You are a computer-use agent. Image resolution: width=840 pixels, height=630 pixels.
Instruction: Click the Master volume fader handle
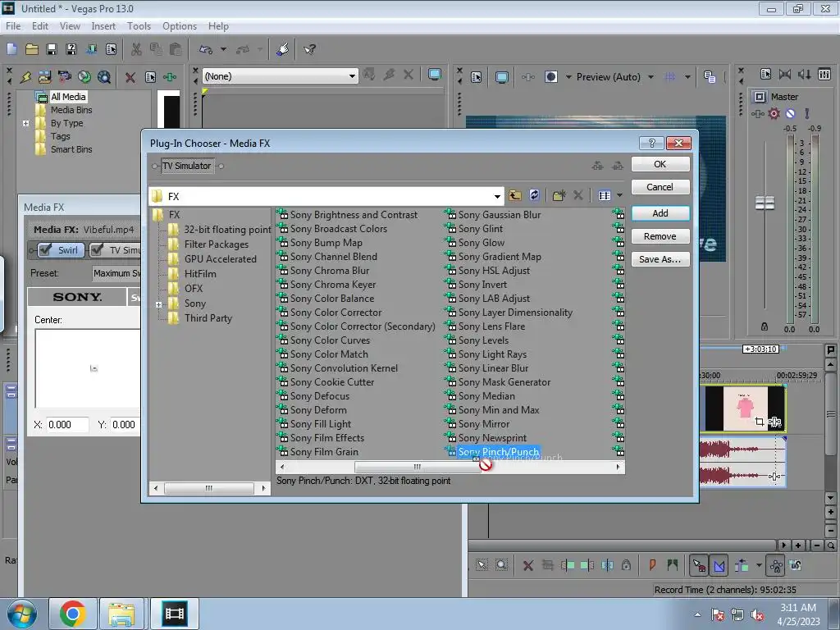765,203
